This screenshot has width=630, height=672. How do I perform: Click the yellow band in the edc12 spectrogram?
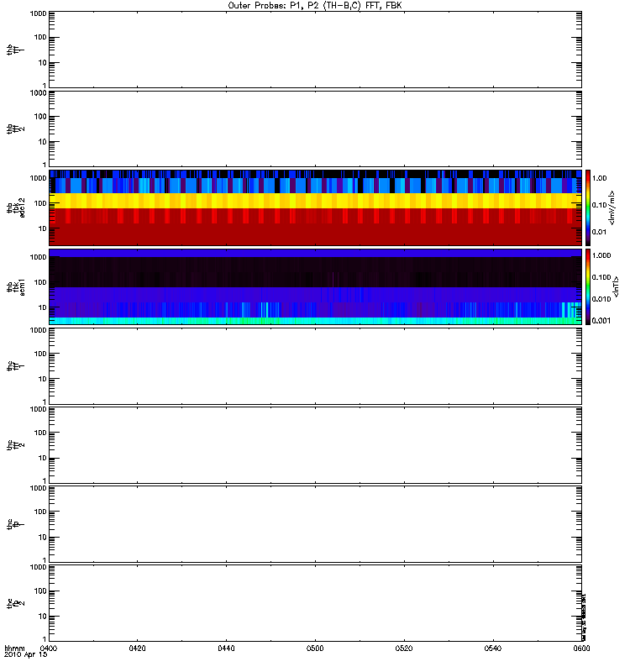click(x=316, y=201)
